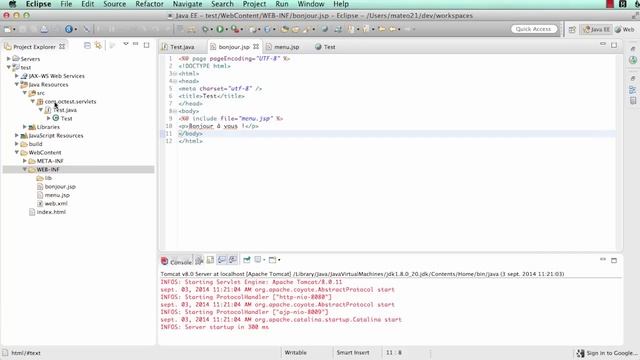Toggle Smart Insert mode in status bar
The height and width of the screenshot is (360, 640).
pos(353,352)
